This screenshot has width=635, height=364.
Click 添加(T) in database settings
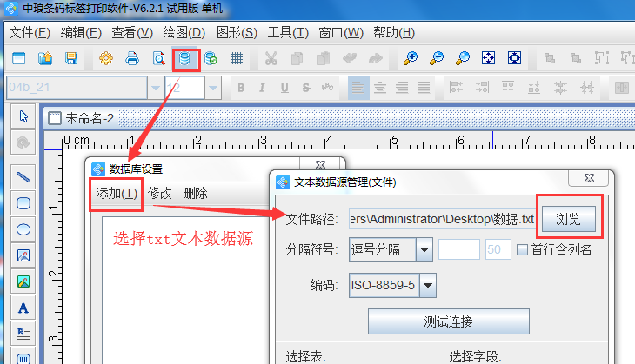click(116, 194)
